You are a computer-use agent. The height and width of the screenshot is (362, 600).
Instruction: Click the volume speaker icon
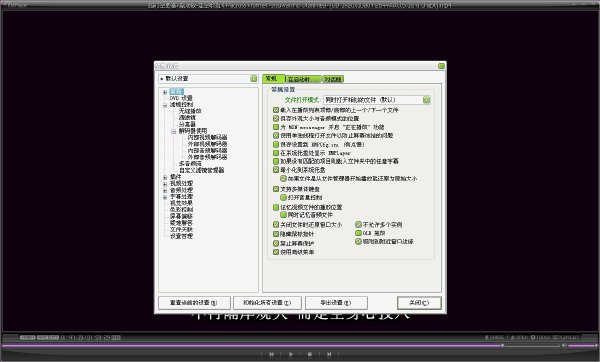click(564, 345)
